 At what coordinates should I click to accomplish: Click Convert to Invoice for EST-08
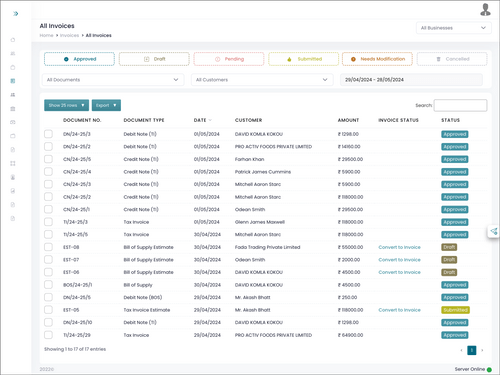pos(399,247)
